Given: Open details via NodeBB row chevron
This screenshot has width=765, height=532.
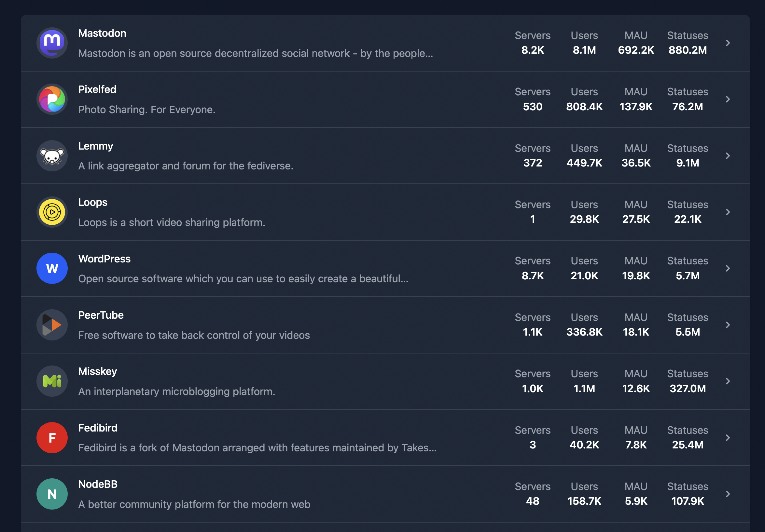Looking at the screenshot, I should (x=728, y=494).
